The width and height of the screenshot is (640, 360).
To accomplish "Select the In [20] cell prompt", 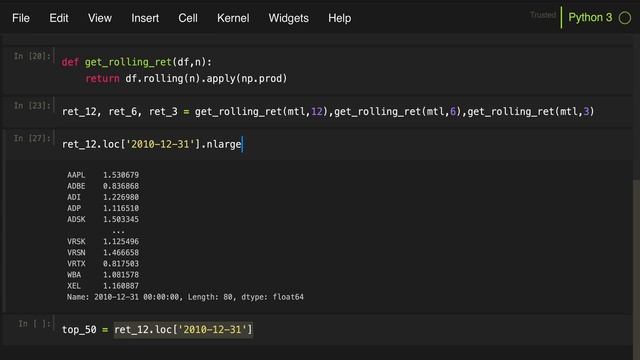I will [32, 56].
